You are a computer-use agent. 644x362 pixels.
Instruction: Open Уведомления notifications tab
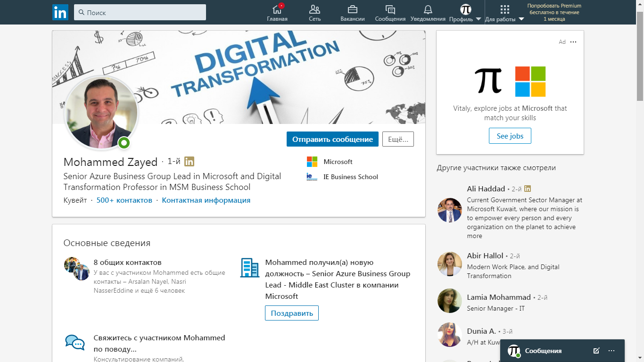pos(428,13)
